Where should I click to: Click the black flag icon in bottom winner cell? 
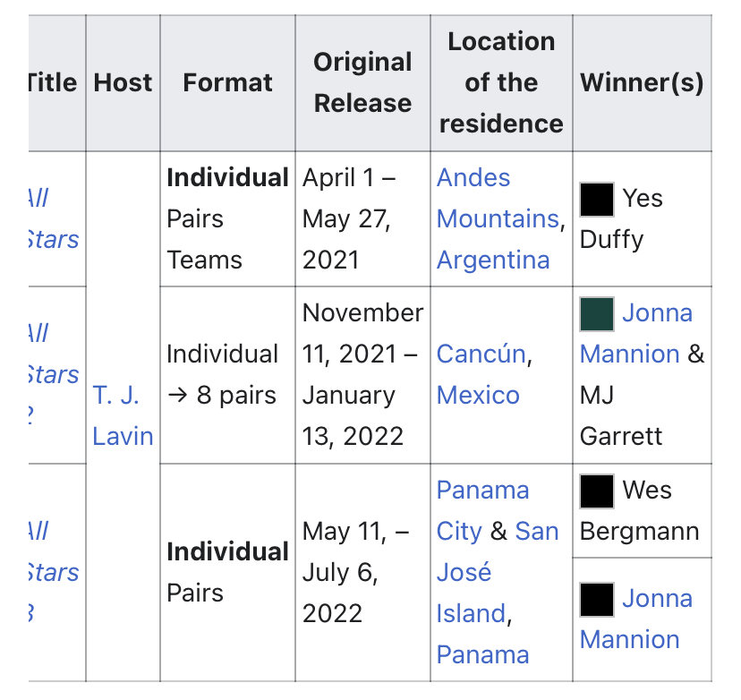point(597,600)
